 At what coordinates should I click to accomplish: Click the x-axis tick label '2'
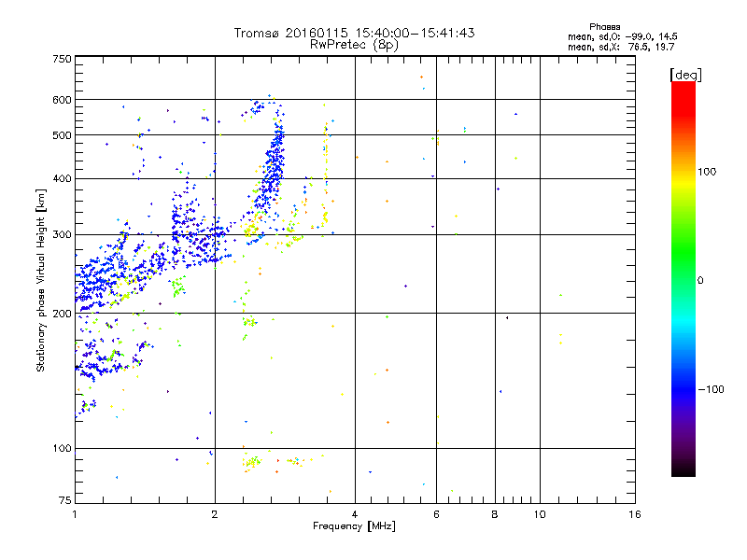[x=215, y=514]
